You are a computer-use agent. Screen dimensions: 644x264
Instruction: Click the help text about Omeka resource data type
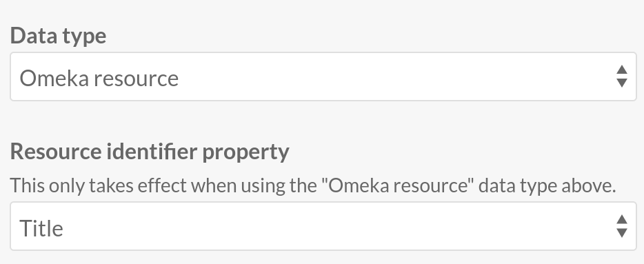pyautogui.click(x=313, y=185)
